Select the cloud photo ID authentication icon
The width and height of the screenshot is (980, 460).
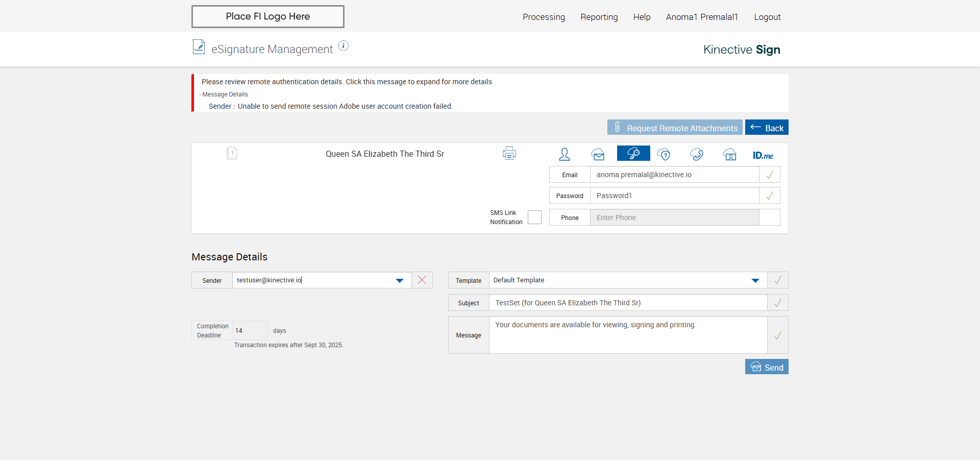(x=730, y=154)
